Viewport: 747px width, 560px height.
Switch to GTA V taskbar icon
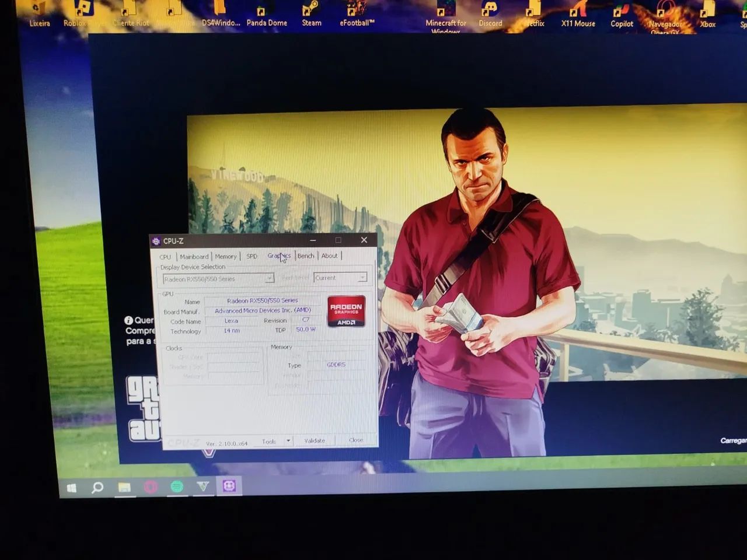[203, 486]
